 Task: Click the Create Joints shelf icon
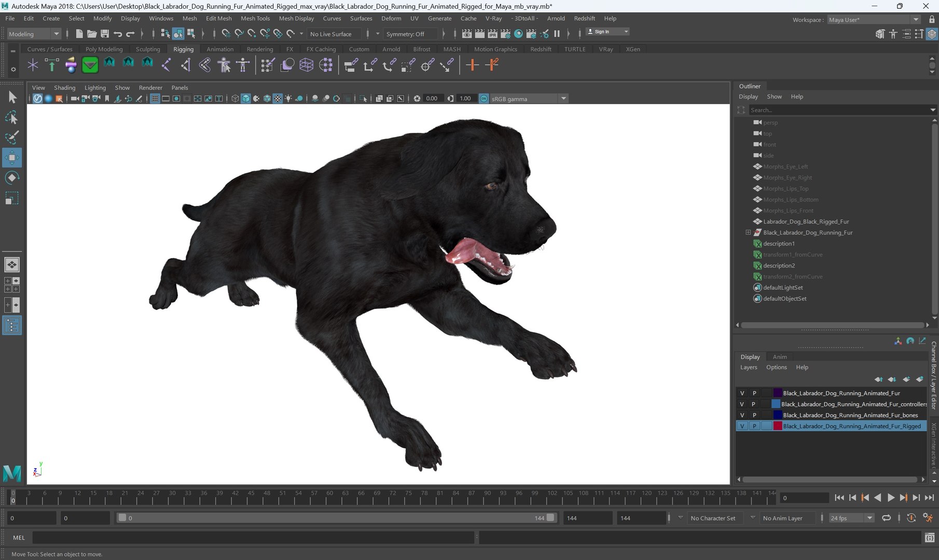[167, 65]
